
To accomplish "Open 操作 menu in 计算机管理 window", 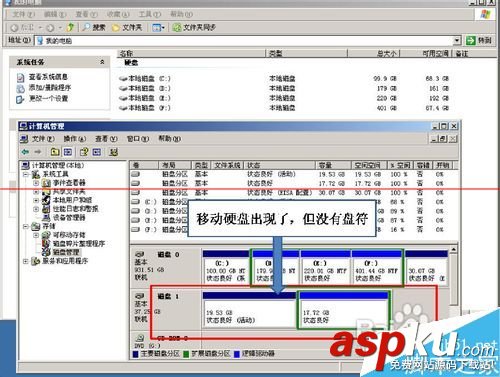I will pyautogui.click(x=75, y=139).
